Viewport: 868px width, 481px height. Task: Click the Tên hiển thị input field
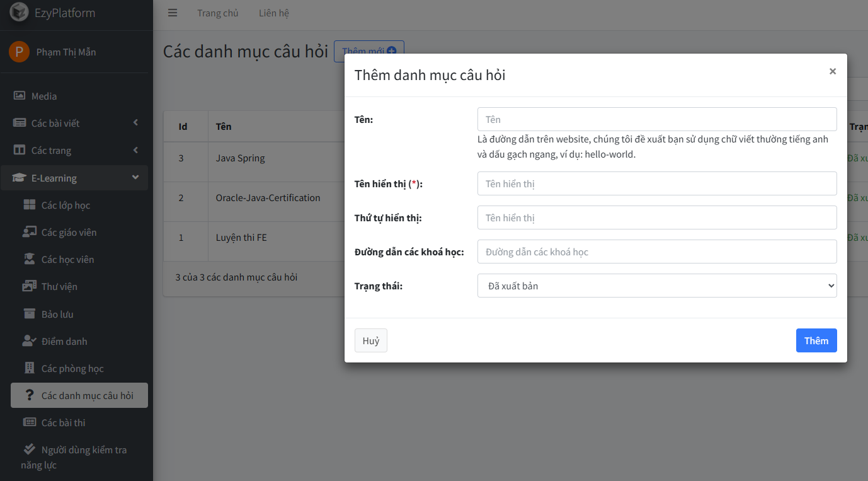[x=657, y=183]
